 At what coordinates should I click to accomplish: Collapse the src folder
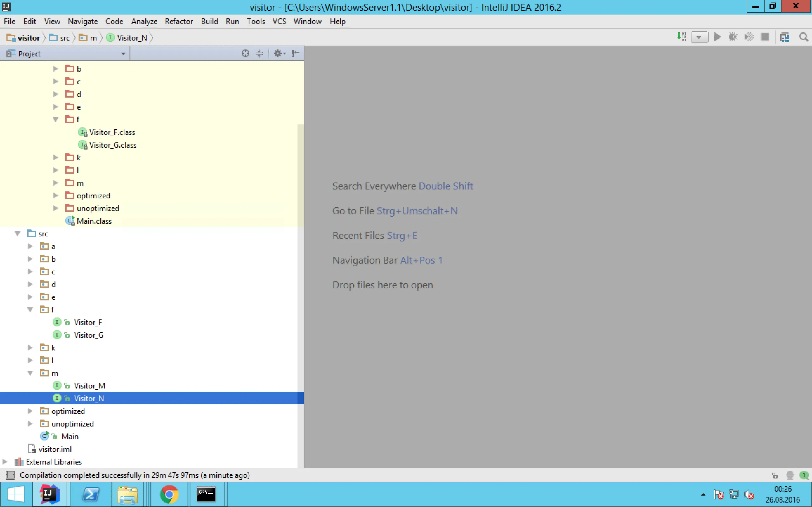tap(17, 234)
